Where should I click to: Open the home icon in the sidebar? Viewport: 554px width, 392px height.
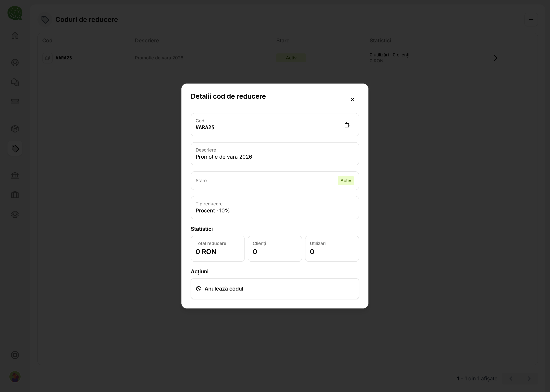[15, 36]
